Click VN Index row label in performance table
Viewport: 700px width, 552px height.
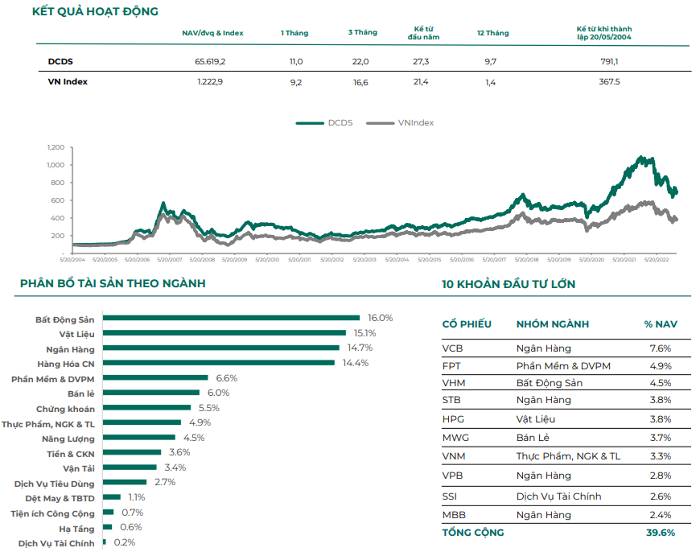coord(67,82)
